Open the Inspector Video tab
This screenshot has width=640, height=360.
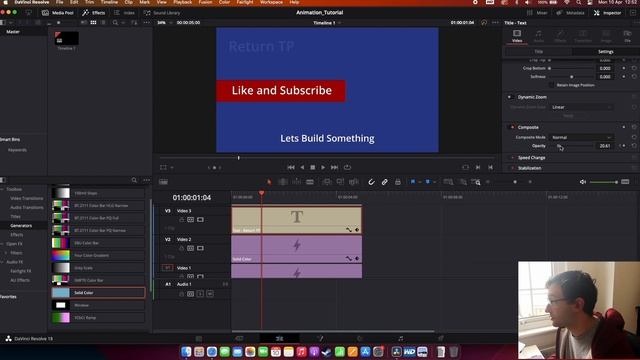point(517,36)
